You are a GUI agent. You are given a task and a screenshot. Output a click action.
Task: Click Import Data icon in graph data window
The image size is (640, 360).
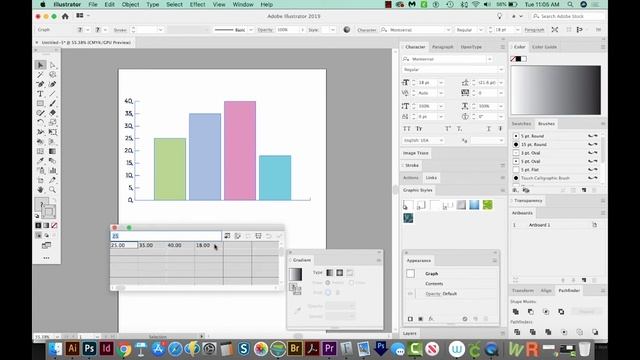(x=227, y=236)
